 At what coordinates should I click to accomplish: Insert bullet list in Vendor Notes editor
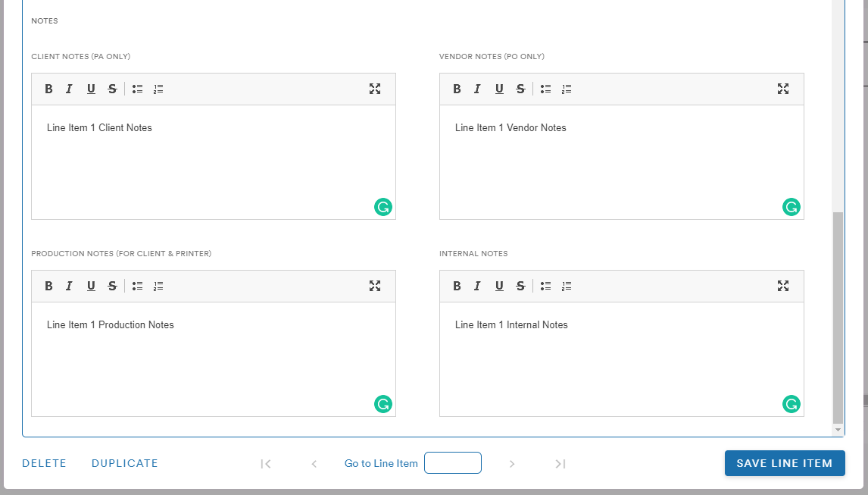coord(545,89)
